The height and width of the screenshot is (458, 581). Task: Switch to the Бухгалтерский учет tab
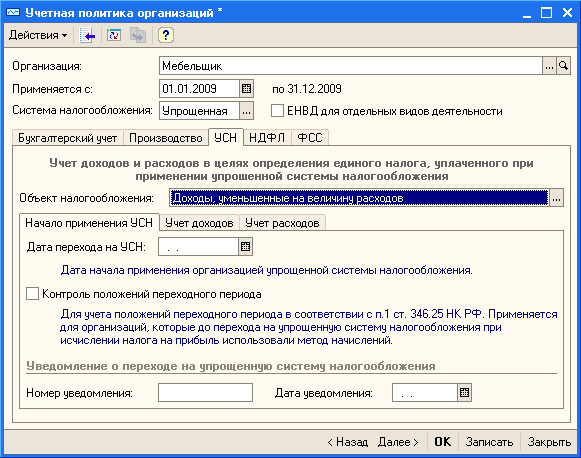coord(67,138)
